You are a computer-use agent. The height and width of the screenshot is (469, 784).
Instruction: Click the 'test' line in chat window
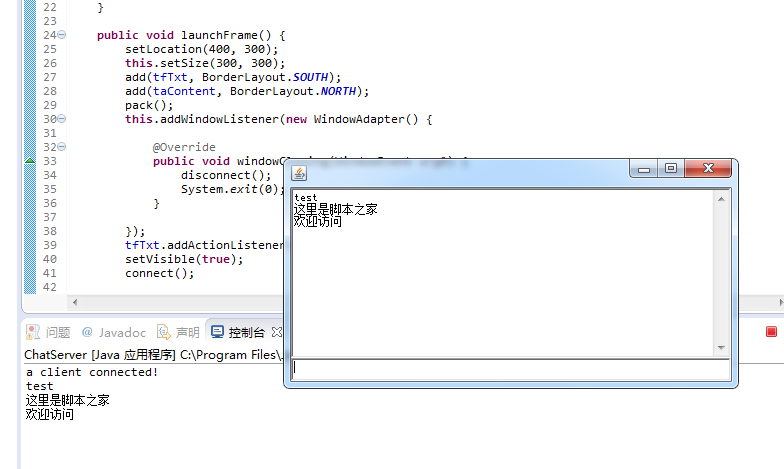coord(306,198)
